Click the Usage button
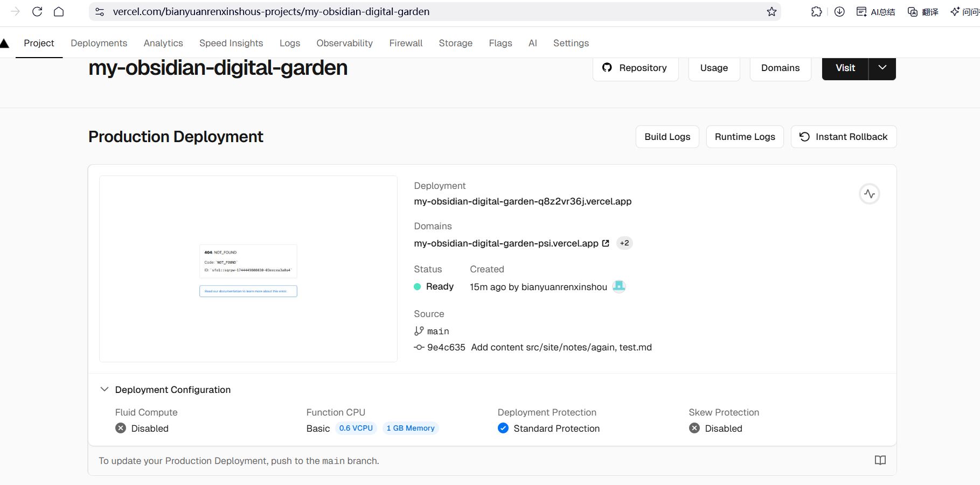 [x=714, y=68]
